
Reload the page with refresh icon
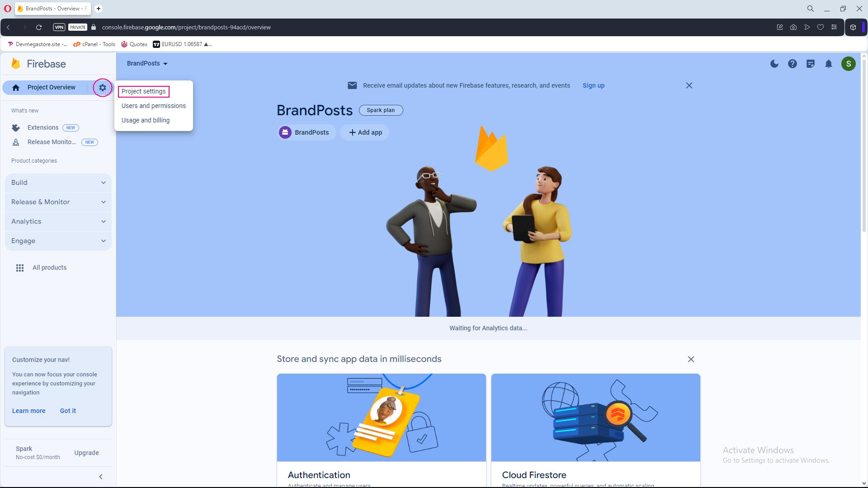click(39, 27)
